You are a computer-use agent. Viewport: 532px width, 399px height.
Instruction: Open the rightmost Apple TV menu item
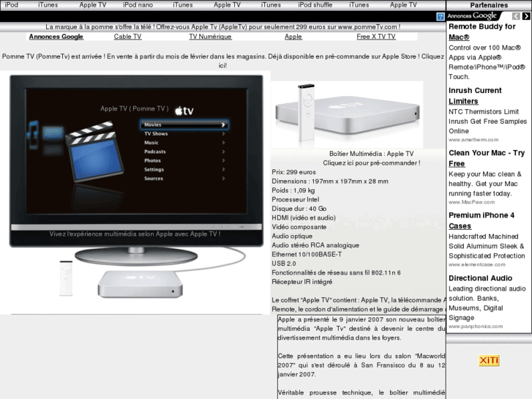pyautogui.click(x=403, y=4)
